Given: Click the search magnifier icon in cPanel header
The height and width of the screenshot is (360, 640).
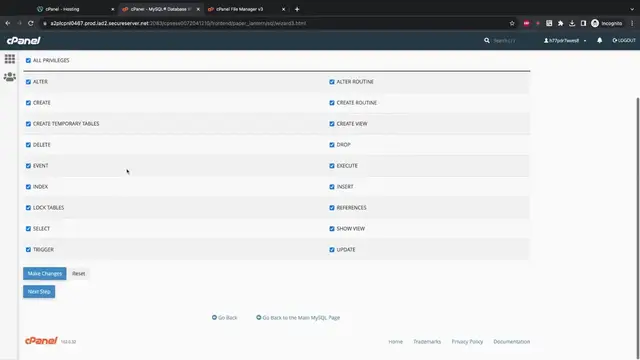Looking at the screenshot, I should (x=487, y=40).
